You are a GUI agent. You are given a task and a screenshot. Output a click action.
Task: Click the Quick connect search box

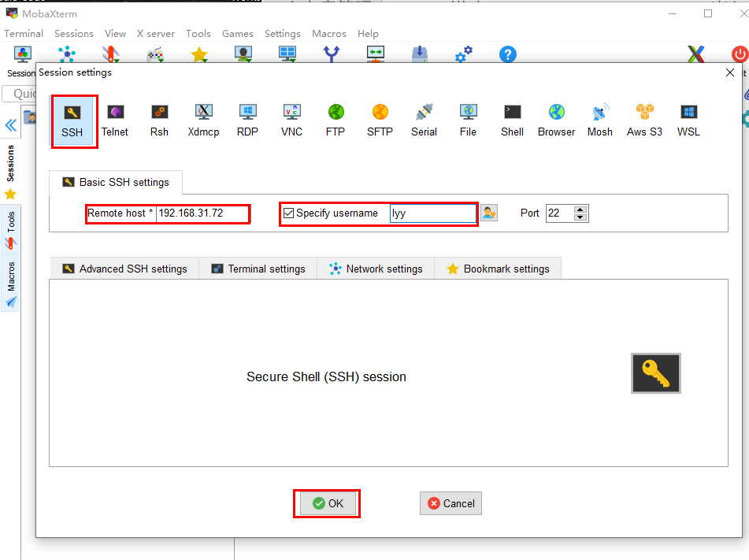click(x=20, y=94)
